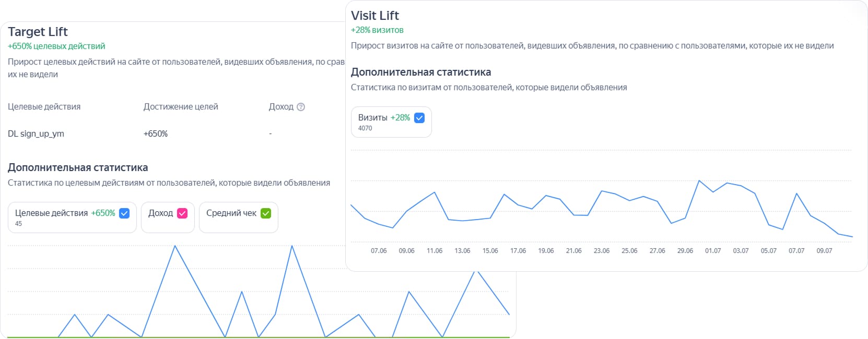868x339 pixels.
Task: Select the Целевые действия +650% metric card
Action: [72, 217]
